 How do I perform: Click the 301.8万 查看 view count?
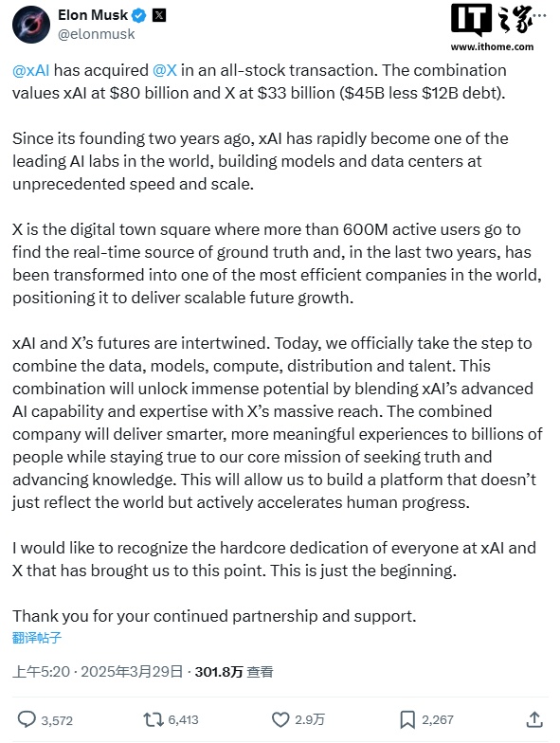234,672
